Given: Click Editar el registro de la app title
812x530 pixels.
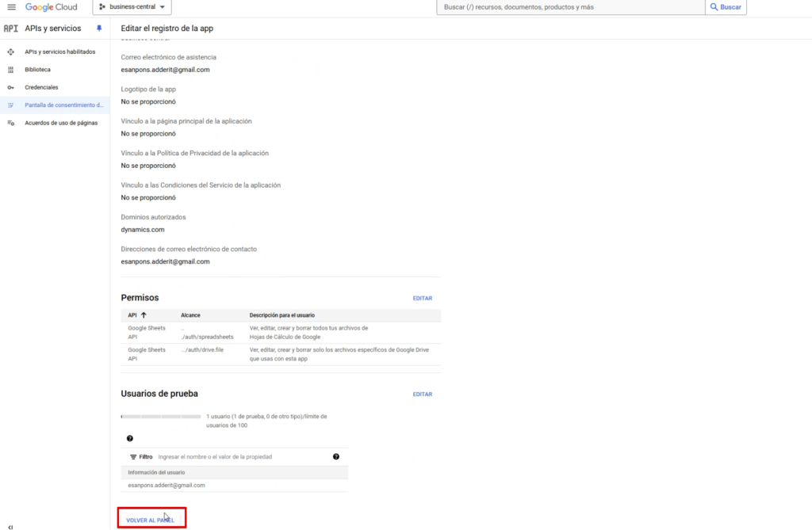Looking at the screenshot, I should coord(167,29).
